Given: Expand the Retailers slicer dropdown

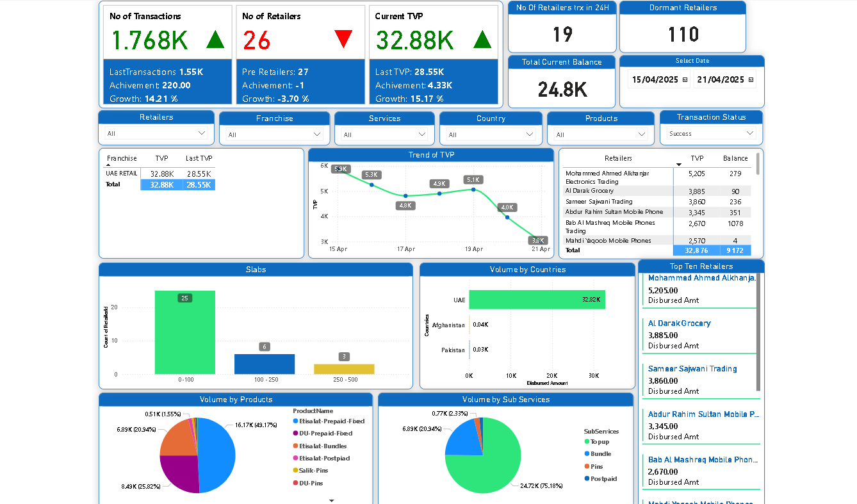Looking at the screenshot, I should coord(202,133).
